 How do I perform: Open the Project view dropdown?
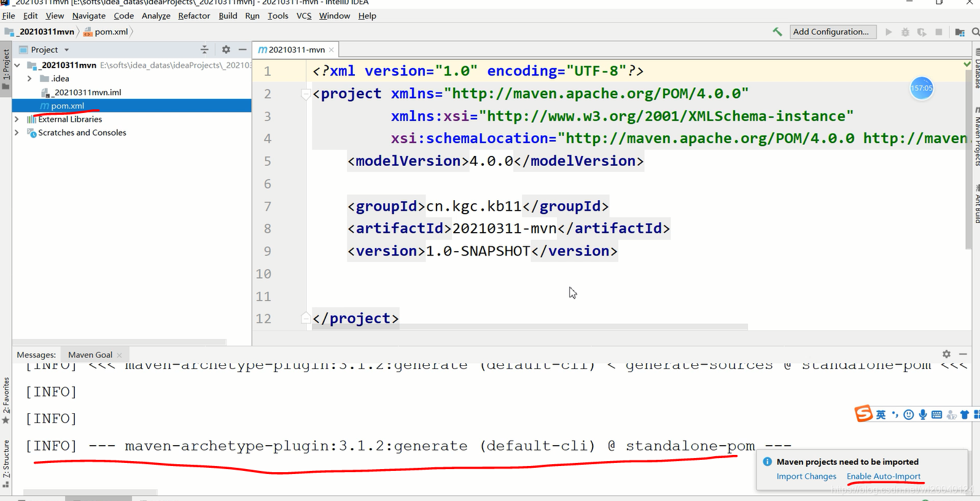(x=66, y=50)
